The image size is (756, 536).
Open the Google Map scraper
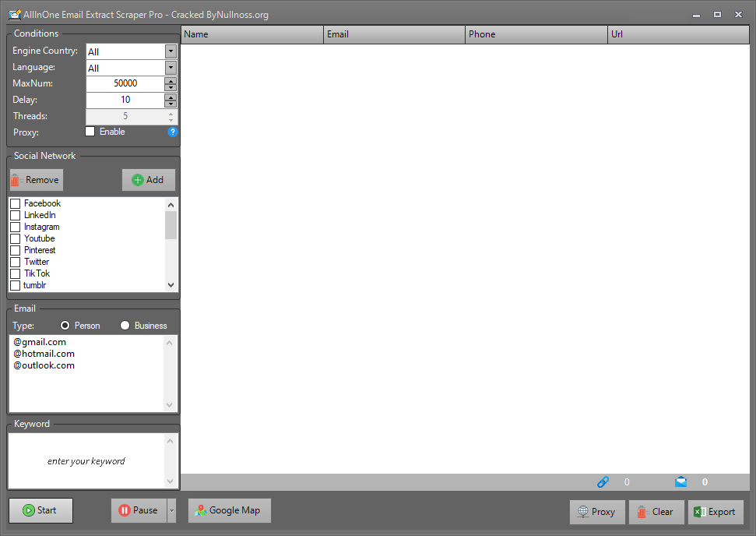[230, 510]
